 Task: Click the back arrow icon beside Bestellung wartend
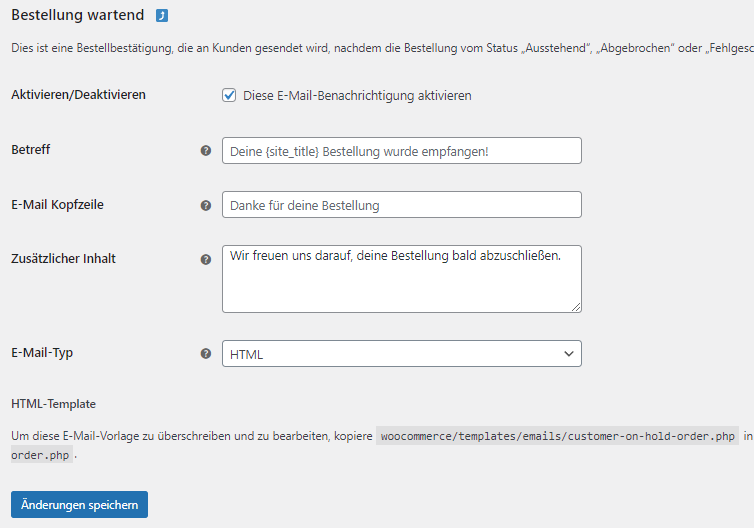click(162, 16)
